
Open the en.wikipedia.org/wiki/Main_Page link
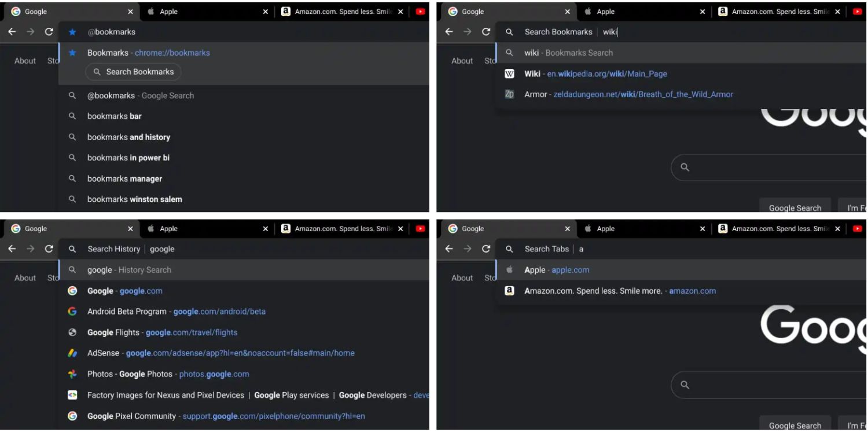607,74
